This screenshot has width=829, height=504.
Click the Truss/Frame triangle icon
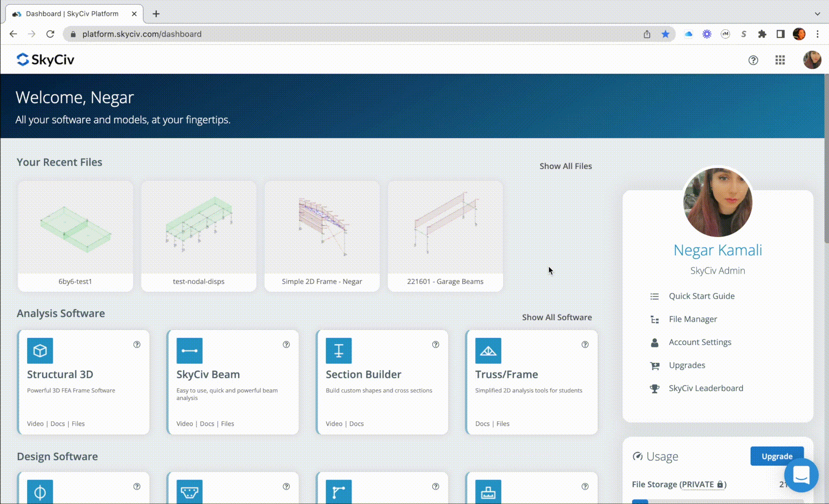(x=488, y=350)
